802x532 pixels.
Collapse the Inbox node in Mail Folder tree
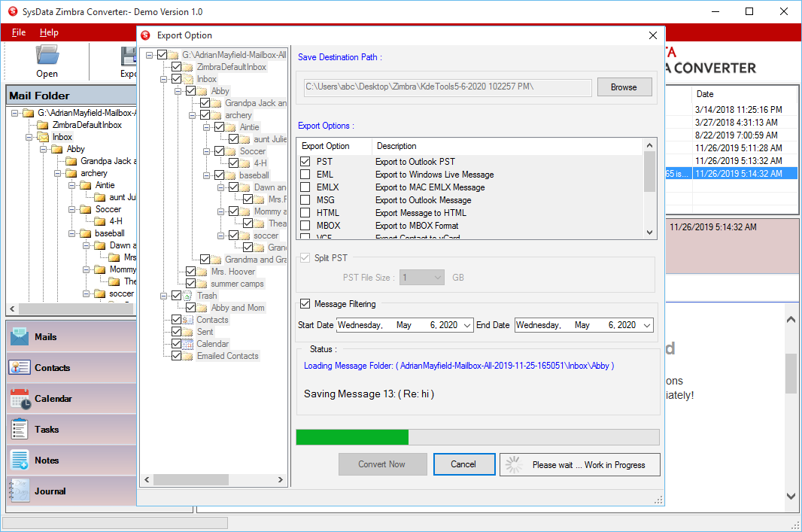click(x=29, y=137)
